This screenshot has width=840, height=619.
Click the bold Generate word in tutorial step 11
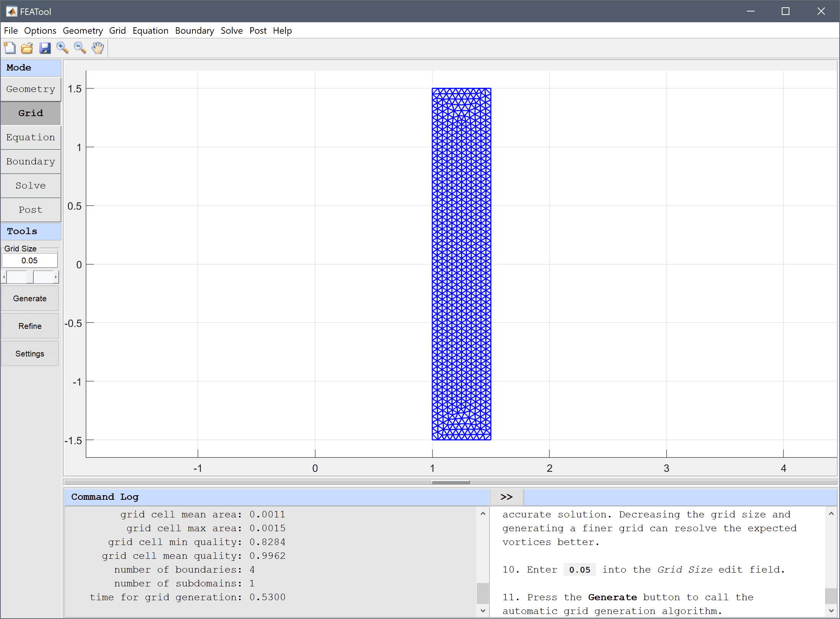pos(612,597)
